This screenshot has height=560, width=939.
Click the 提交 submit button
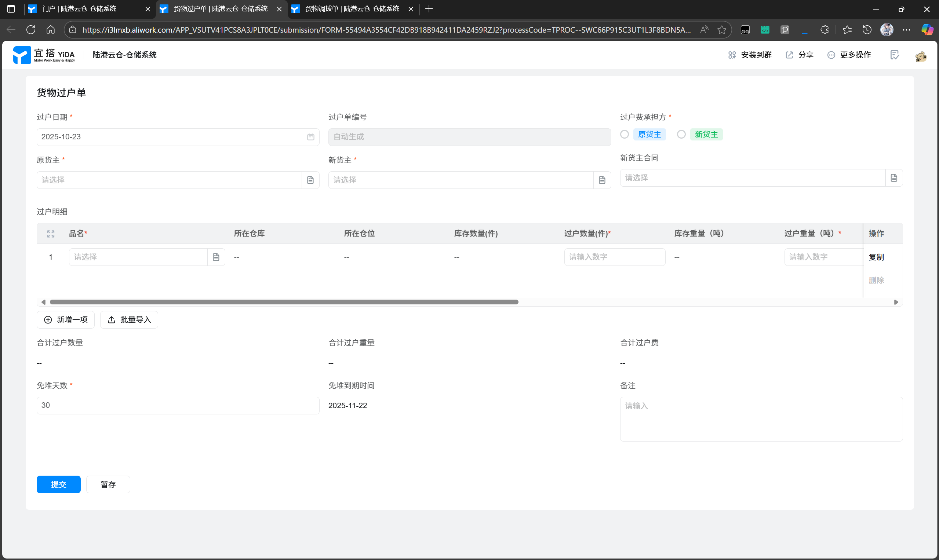tap(58, 484)
